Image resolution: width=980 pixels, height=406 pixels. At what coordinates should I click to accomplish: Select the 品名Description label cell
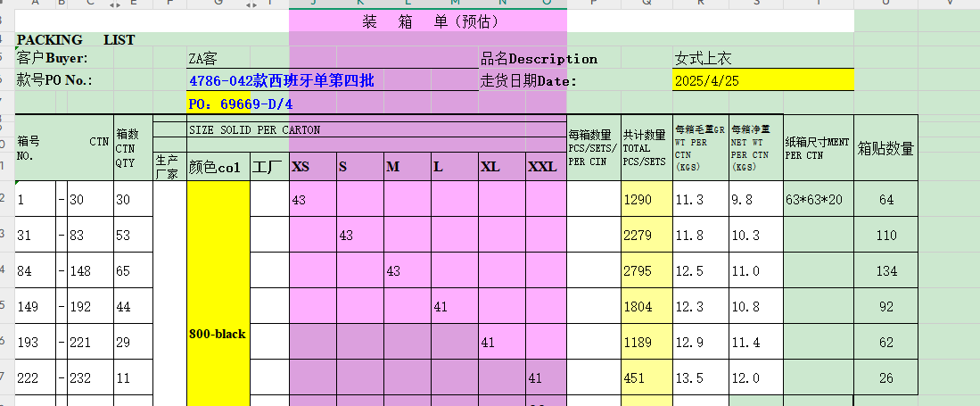[539, 59]
